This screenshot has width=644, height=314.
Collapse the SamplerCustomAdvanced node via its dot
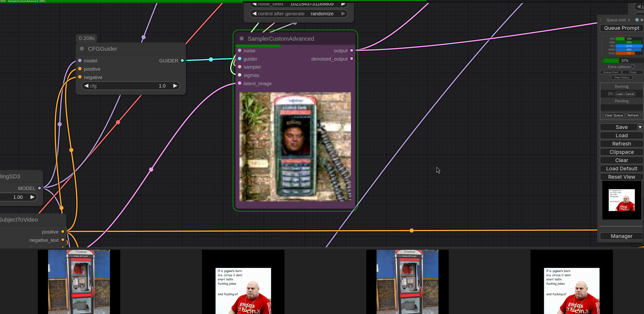tap(242, 39)
